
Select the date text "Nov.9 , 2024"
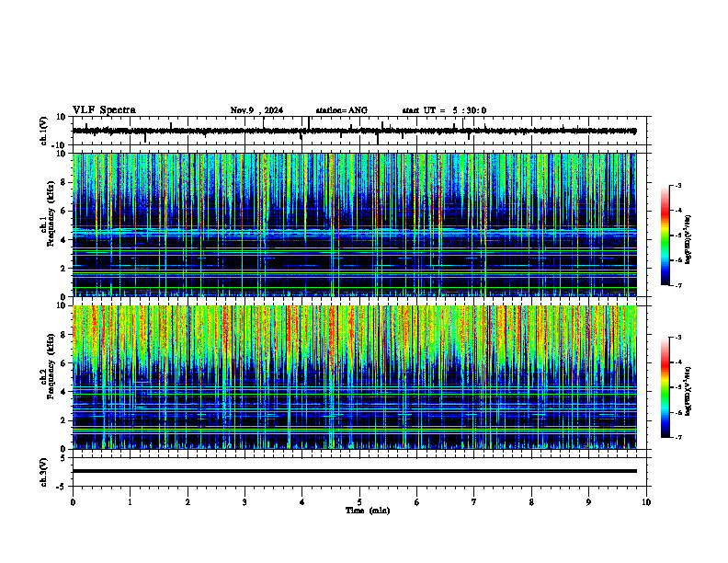pyautogui.click(x=256, y=110)
